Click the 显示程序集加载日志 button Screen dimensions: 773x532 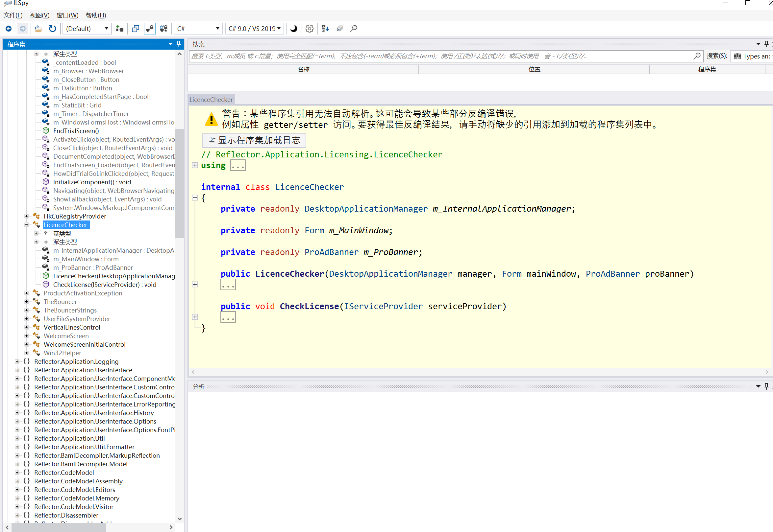point(254,140)
